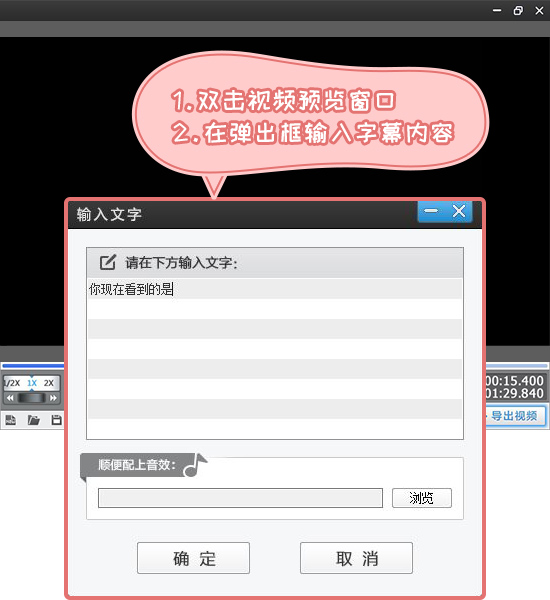
Task: Open project using the folder icon
Action: [x=34, y=420]
